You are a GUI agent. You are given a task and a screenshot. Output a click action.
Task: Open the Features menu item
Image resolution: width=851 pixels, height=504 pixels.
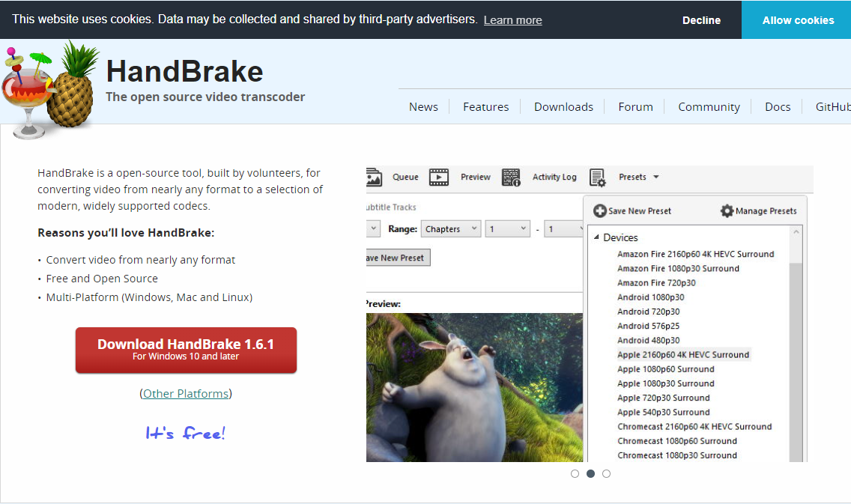[x=485, y=107]
